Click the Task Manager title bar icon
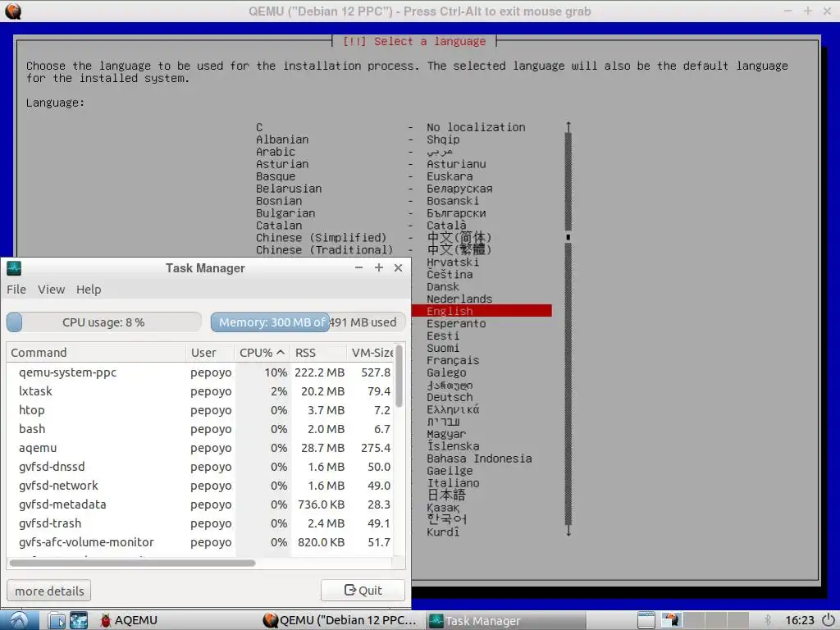The image size is (840, 630). tap(14, 268)
